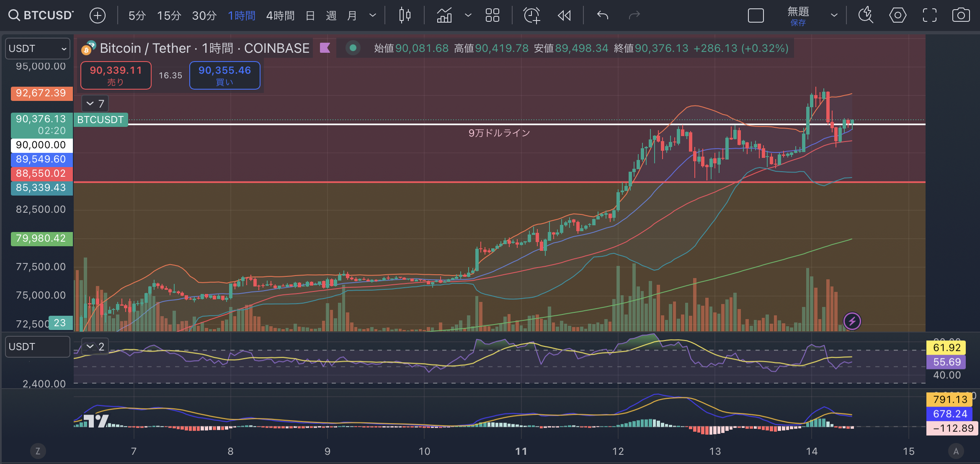Viewport: 980px width, 464px height.
Task: Toggle auto scale with the A button
Action: click(956, 451)
